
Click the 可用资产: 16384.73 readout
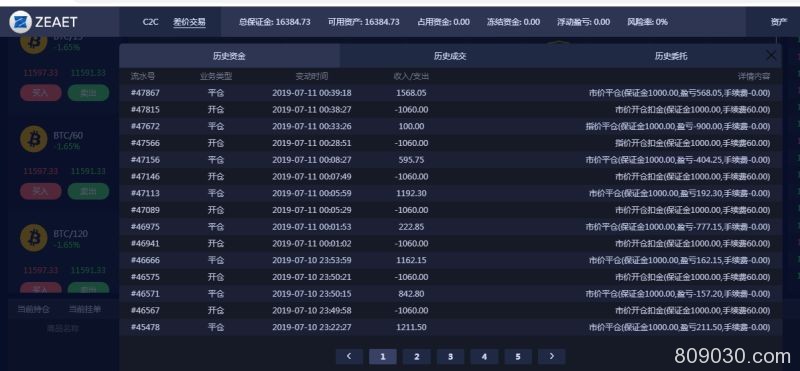tap(363, 22)
